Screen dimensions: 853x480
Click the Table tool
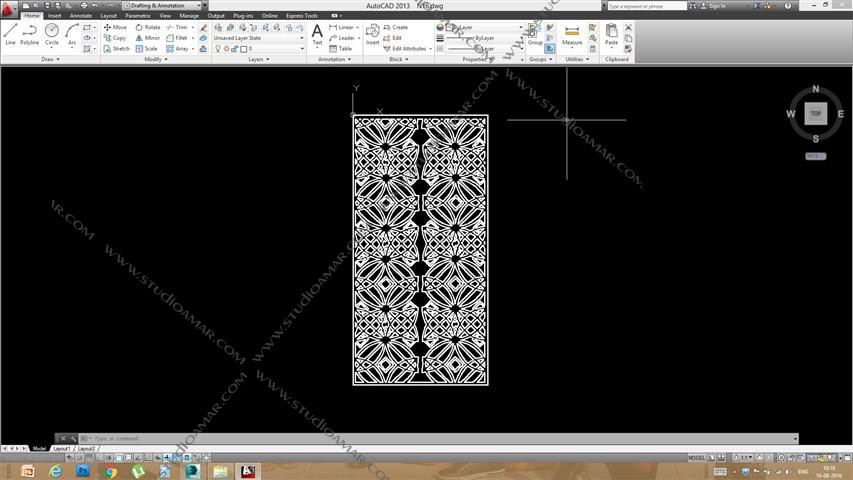(341, 48)
